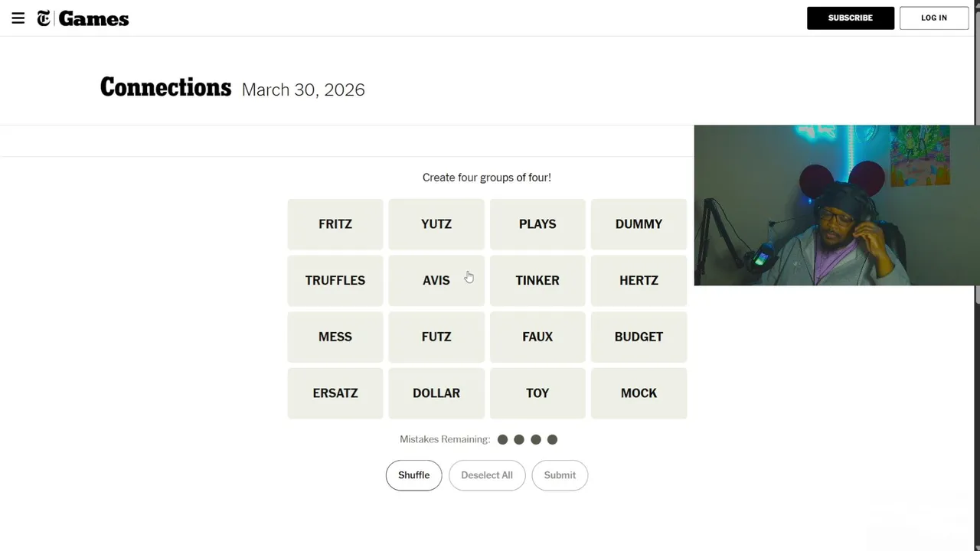Submit the selected group
The image size is (980, 551).
pos(560,475)
